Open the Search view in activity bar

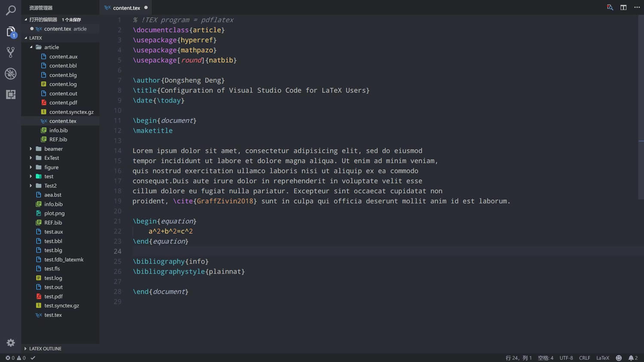tap(11, 10)
